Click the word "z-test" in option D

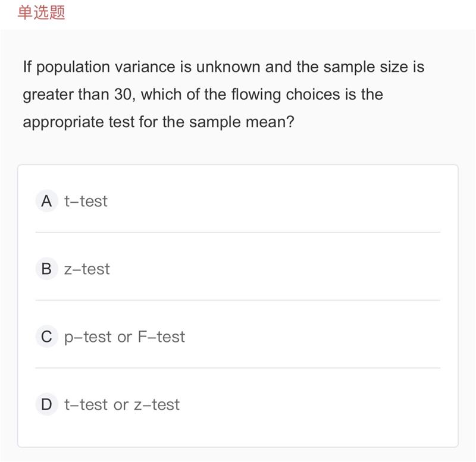point(157,405)
